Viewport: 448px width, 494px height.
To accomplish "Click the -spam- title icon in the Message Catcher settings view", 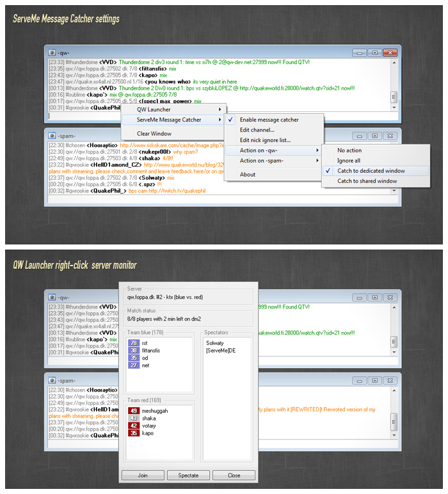I will coord(51,136).
